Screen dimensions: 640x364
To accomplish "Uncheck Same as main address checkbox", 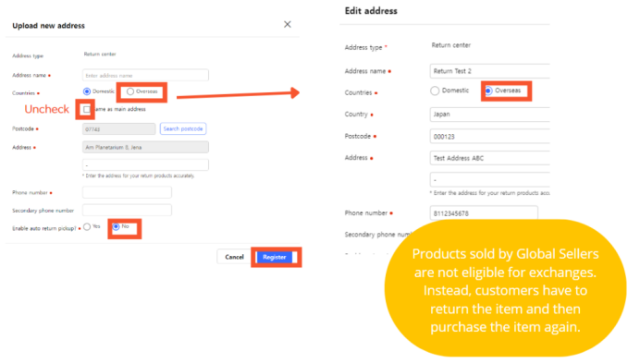I will point(87,109).
